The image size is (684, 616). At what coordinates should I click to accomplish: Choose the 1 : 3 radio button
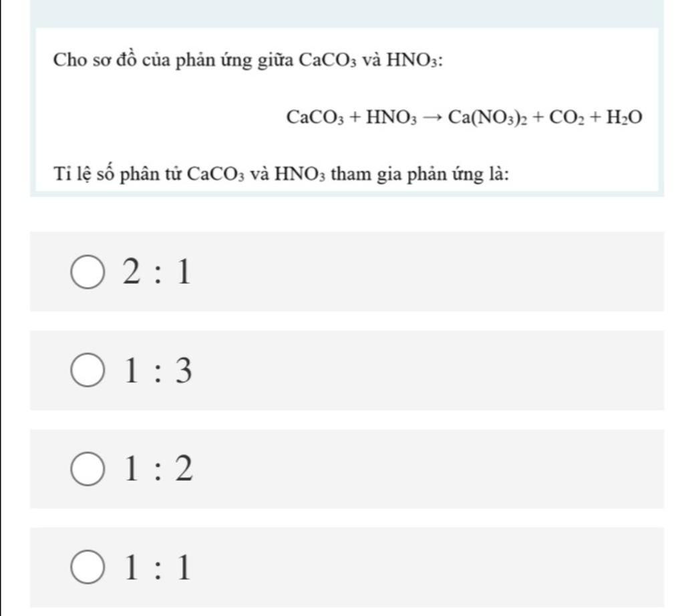click(x=88, y=372)
